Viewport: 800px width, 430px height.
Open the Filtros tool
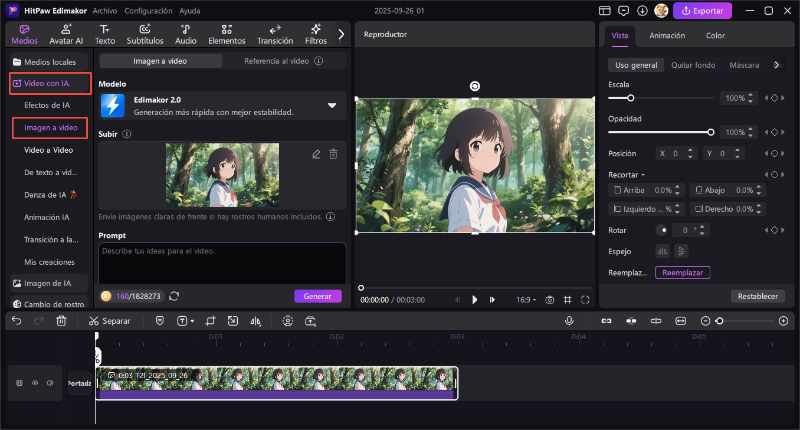coord(316,35)
